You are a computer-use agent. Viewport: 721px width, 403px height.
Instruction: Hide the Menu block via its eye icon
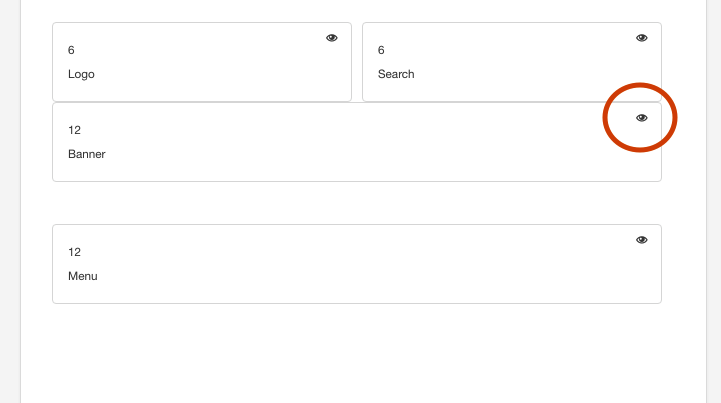641,240
